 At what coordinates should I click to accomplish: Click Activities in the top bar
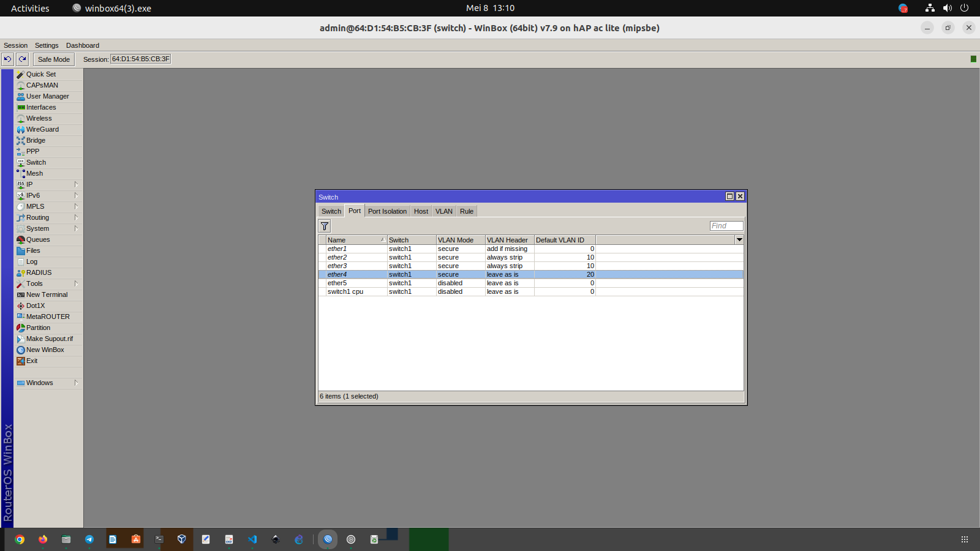30,8
